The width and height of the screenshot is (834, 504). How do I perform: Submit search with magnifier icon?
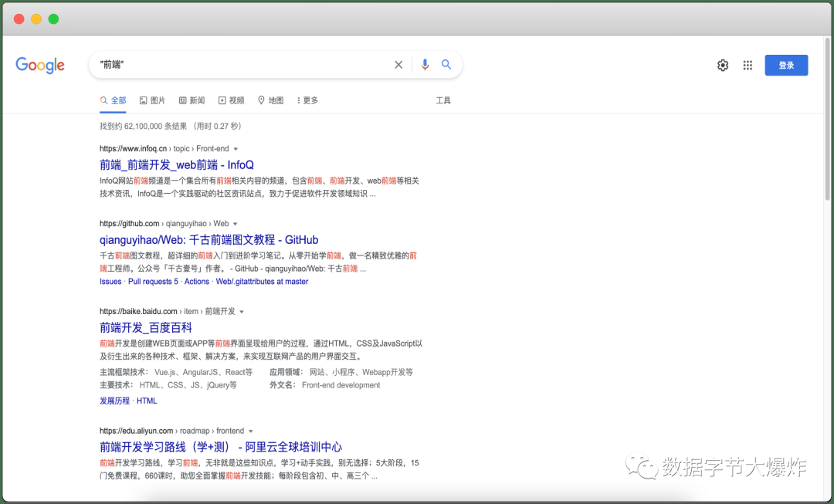(446, 64)
